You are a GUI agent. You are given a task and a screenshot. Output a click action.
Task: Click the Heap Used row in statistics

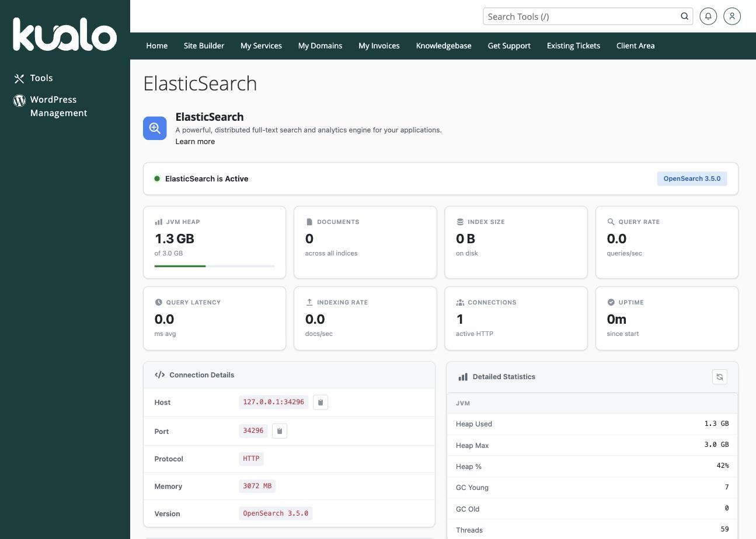592,424
